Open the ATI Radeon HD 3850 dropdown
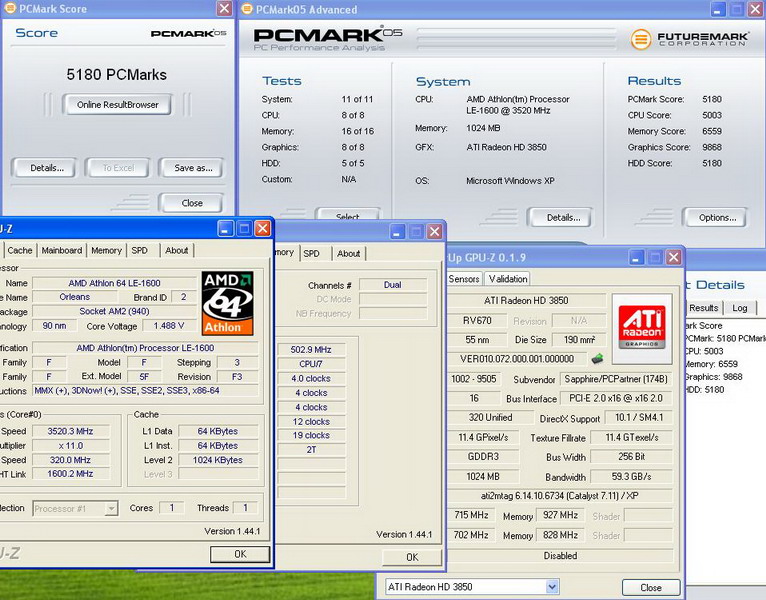 [x=552, y=587]
